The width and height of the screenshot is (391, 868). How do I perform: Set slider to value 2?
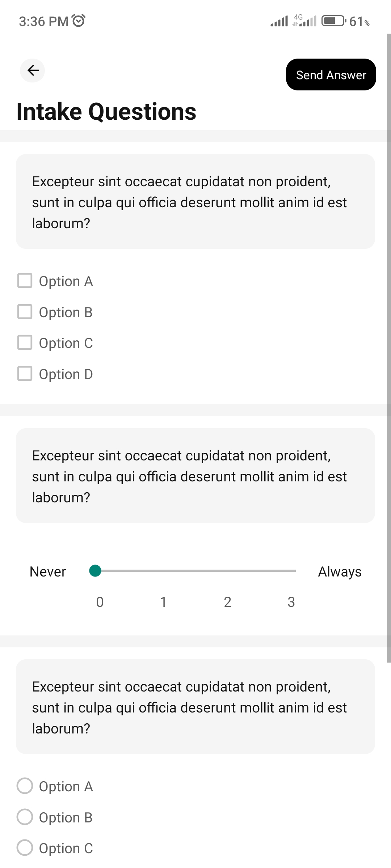[x=228, y=571]
